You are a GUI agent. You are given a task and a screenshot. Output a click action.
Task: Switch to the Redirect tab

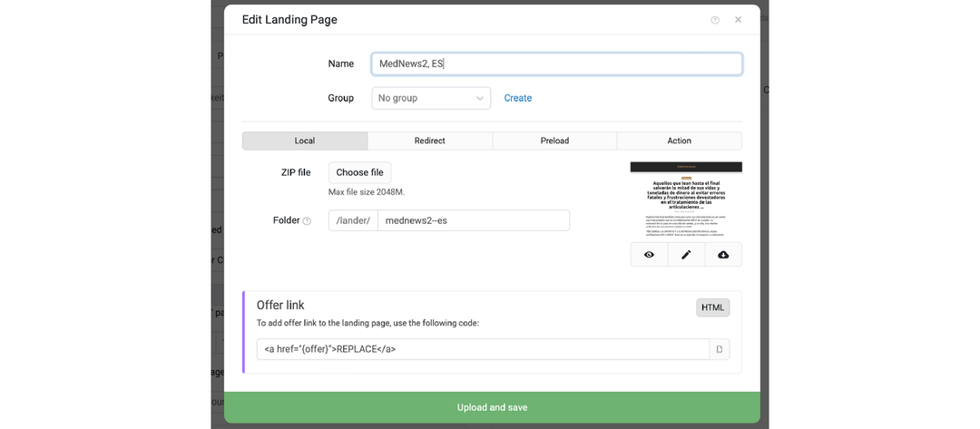click(429, 141)
